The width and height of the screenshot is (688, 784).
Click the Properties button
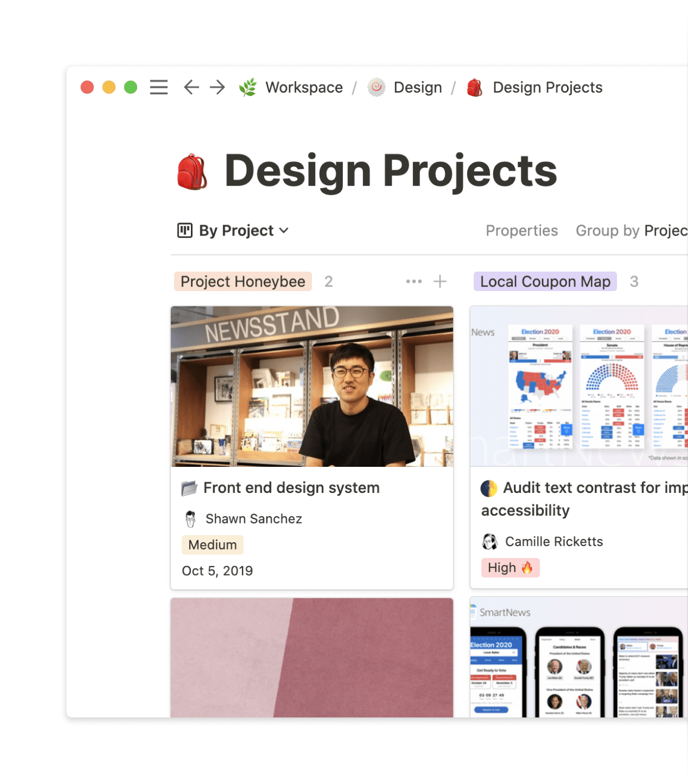point(522,230)
